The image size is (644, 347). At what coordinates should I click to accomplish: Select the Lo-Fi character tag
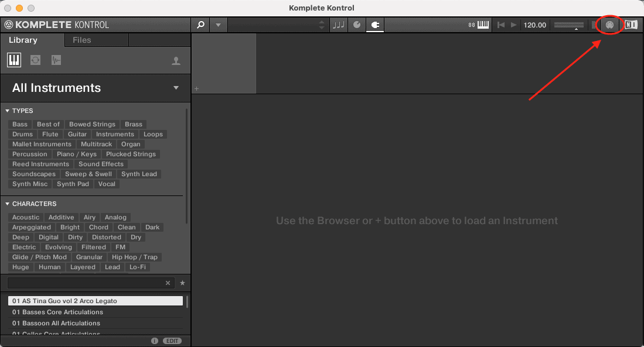click(138, 267)
